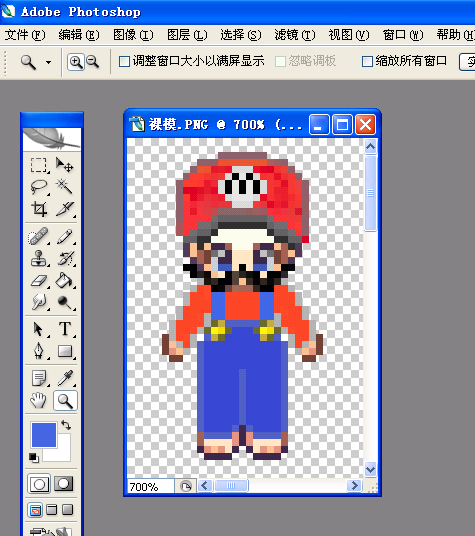This screenshot has width=475, height=536.
Task: Open the zoom tool preset picker arrow
Action: click(49, 63)
